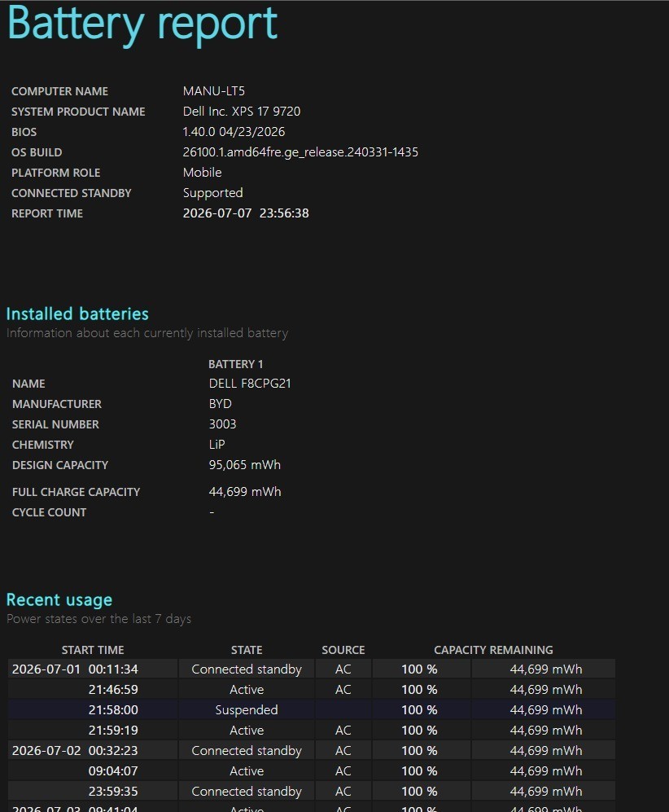Image resolution: width=669 pixels, height=812 pixels.
Task: Click "44,699 mWh" in the Suspended row
Action: pyautogui.click(x=546, y=710)
